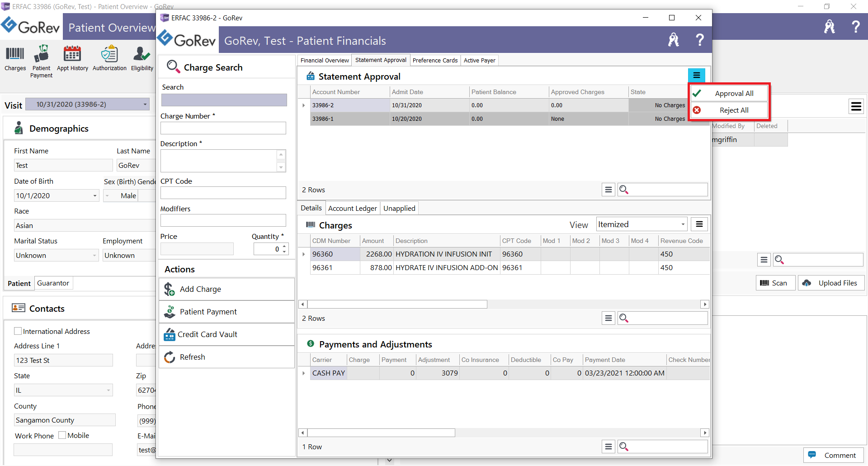The height and width of the screenshot is (466, 868).
Task: Open hamburger menu in Patient Overview right panel
Action: click(856, 107)
